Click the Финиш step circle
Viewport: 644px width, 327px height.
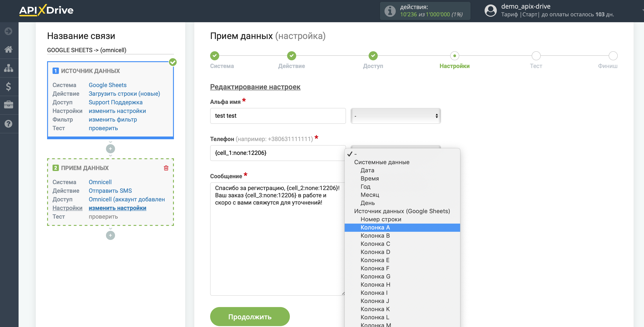coord(613,56)
